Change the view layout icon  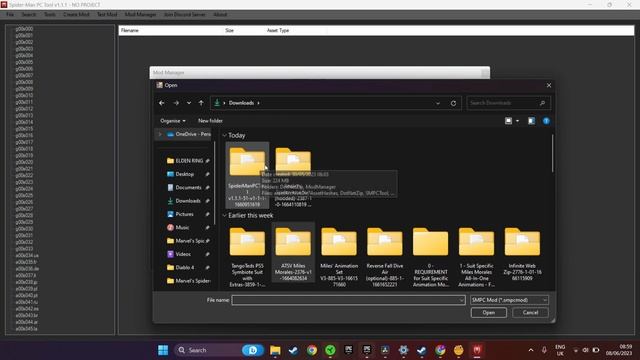pyautogui.click(x=508, y=121)
